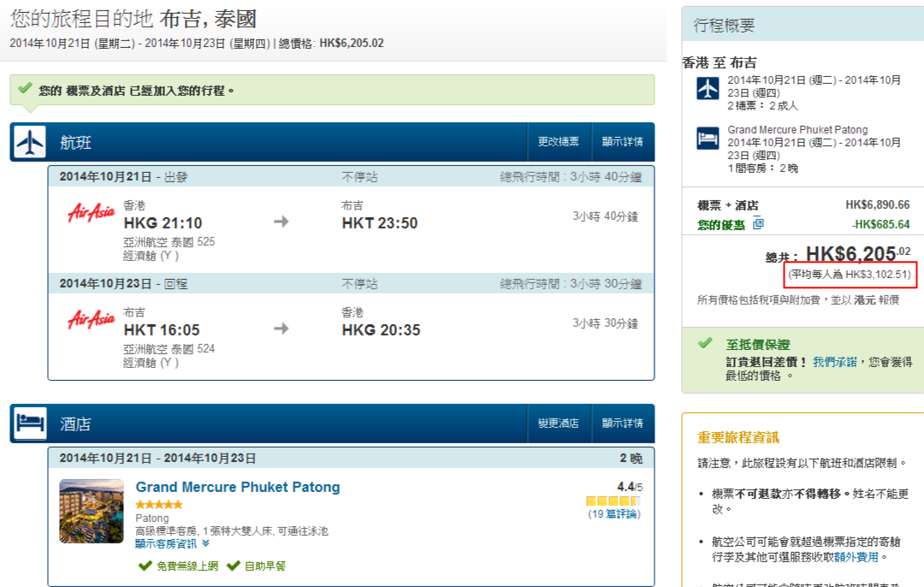Viewport: 924px width, 587px height.
Task: Open the 19 篇評論 reviews link
Action: 613,514
